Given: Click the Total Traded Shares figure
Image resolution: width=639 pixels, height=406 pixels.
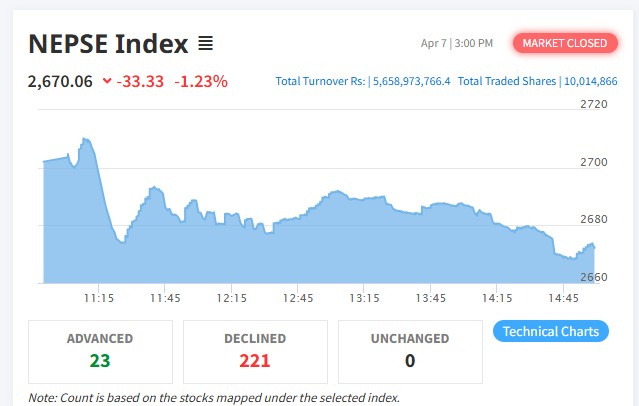Looking at the screenshot, I should click(x=591, y=81).
